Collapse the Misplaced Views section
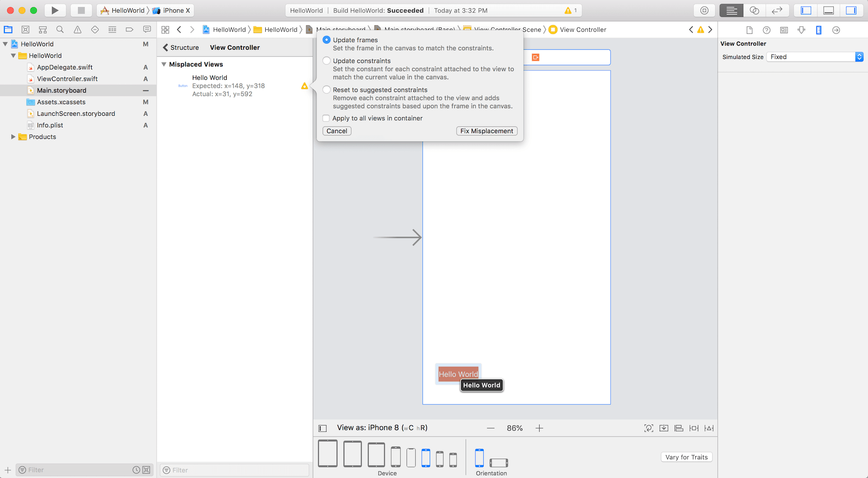 (x=164, y=64)
